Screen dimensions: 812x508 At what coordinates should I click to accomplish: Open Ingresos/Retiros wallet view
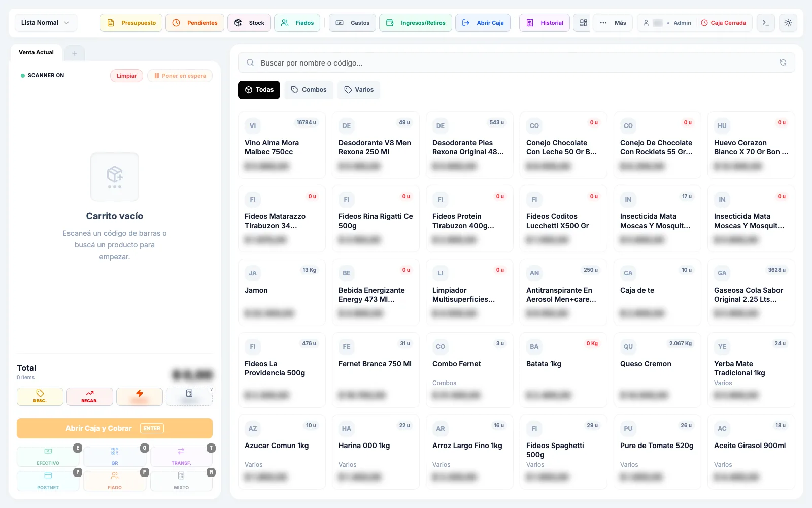(416, 23)
